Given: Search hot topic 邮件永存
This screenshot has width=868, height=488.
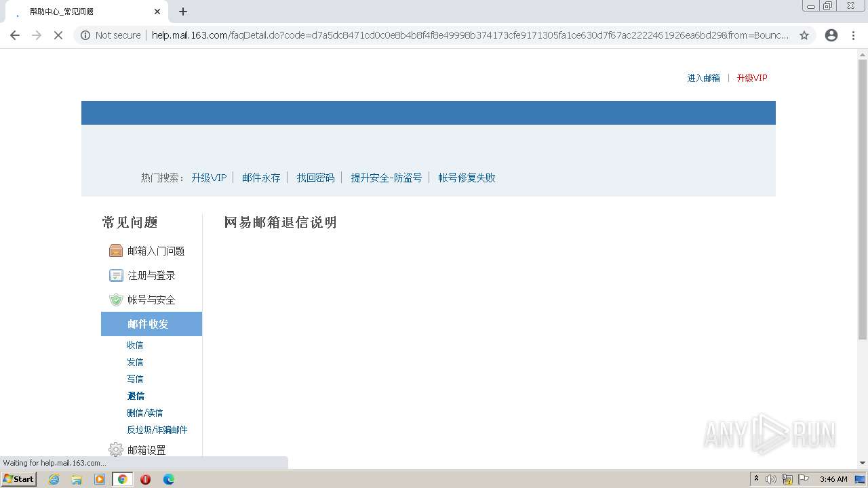Looking at the screenshot, I should tap(261, 178).
